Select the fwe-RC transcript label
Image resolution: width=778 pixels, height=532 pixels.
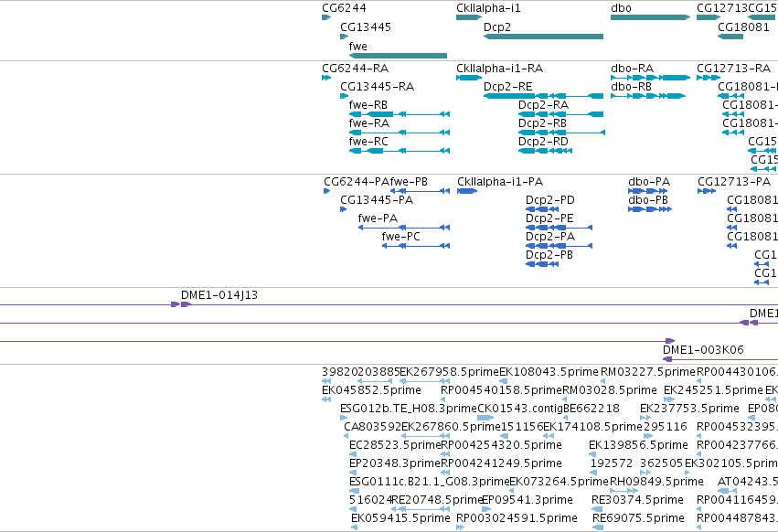pos(368,142)
